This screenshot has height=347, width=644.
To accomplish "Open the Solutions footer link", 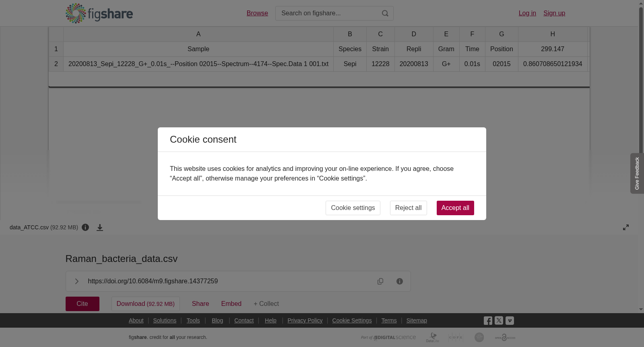I will coord(165,320).
